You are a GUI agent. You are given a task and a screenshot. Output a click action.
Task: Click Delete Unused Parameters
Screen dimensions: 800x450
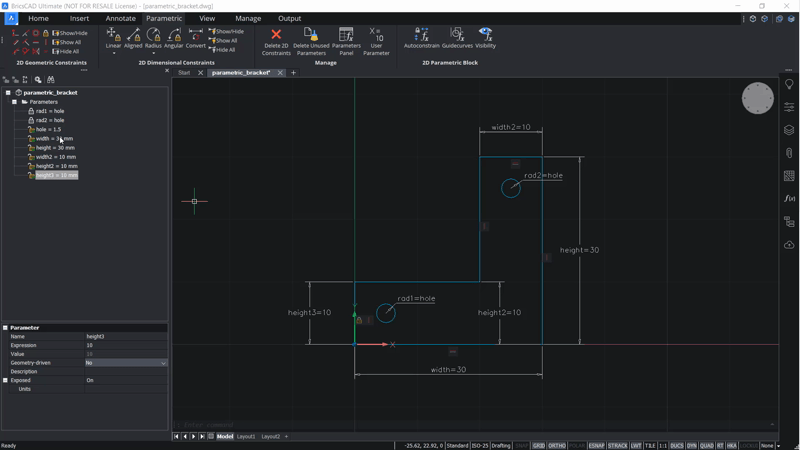point(311,41)
